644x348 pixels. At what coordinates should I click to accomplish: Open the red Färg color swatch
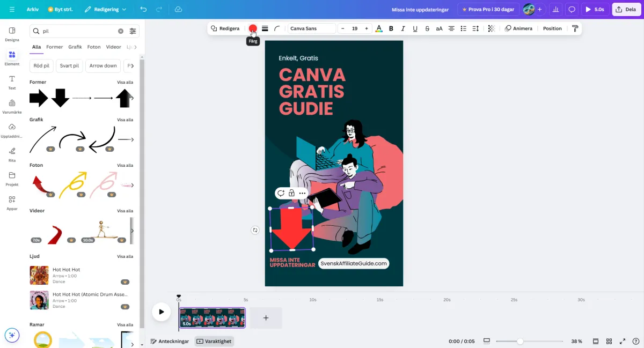[253, 28]
